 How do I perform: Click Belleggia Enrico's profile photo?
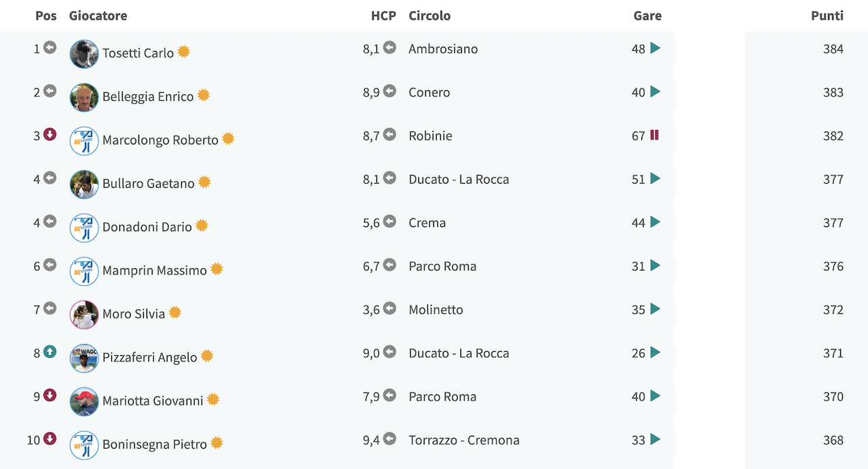point(84,98)
